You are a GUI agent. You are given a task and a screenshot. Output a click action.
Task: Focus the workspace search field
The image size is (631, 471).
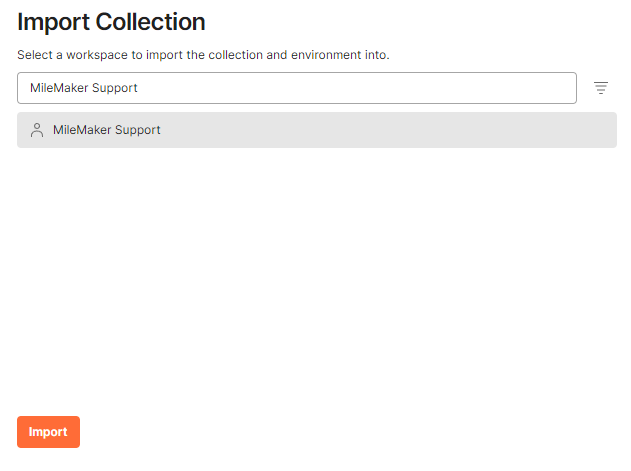click(x=297, y=88)
